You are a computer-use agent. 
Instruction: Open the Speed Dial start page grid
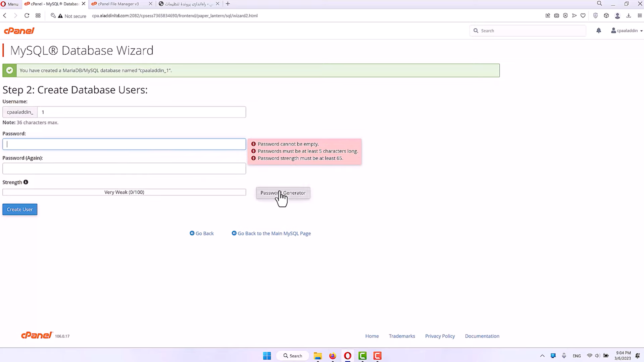coord(38,16)
